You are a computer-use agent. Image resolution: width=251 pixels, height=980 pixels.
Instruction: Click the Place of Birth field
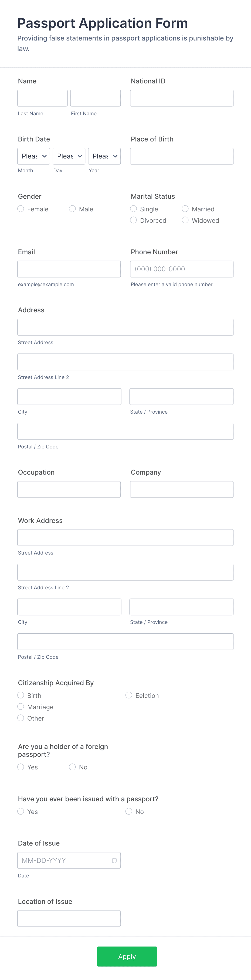[x=181, y=156]
